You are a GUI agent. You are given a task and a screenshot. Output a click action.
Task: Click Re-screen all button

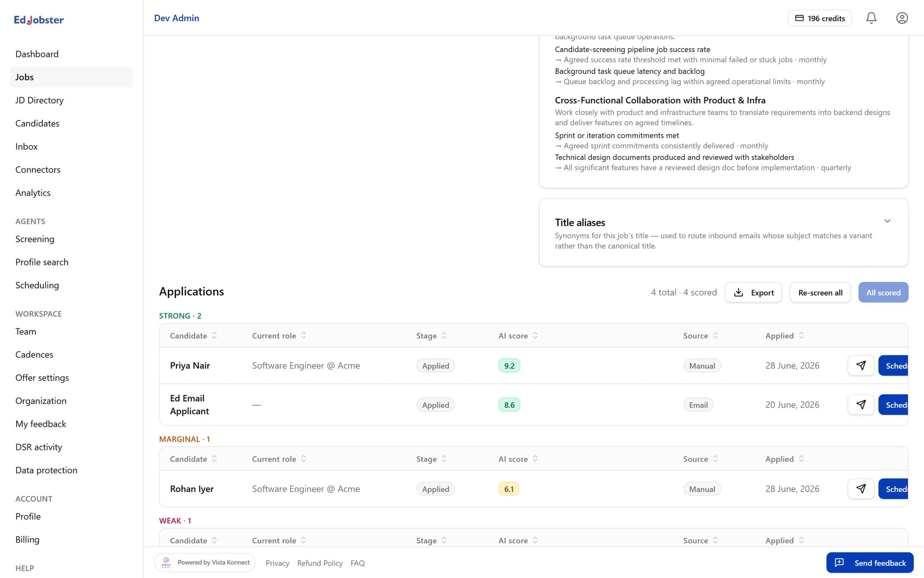pyautogui.click(x=820, y=292)
